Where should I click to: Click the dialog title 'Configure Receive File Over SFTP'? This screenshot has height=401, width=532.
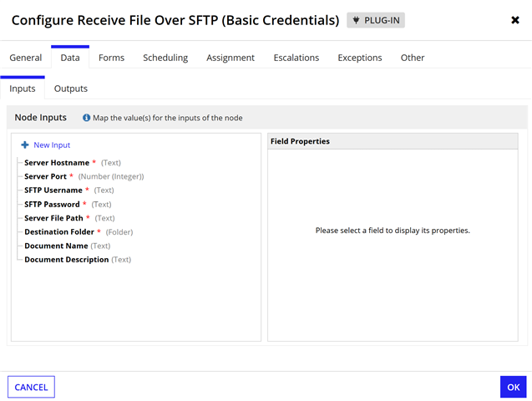[175, 20]
